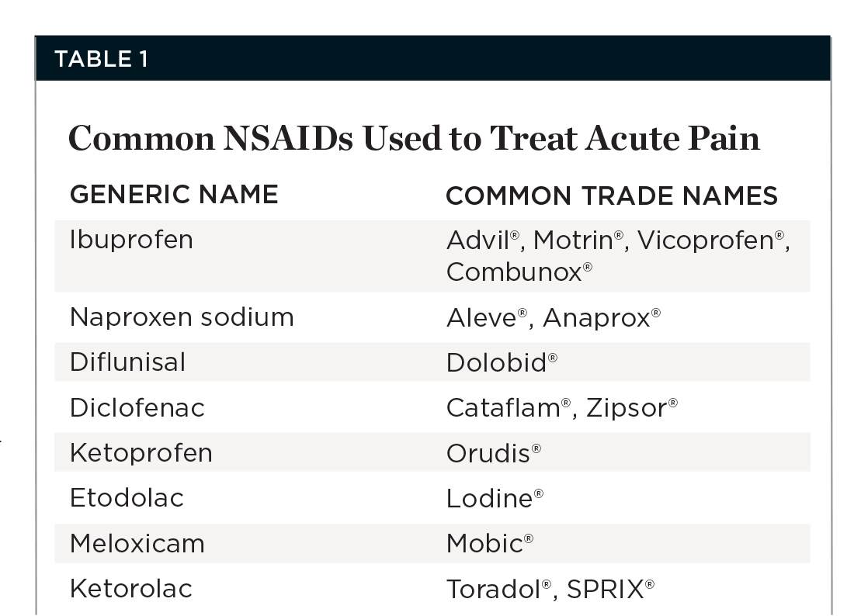
Task: Select the SPRIX trade name
Action: (x=606, y=590)
